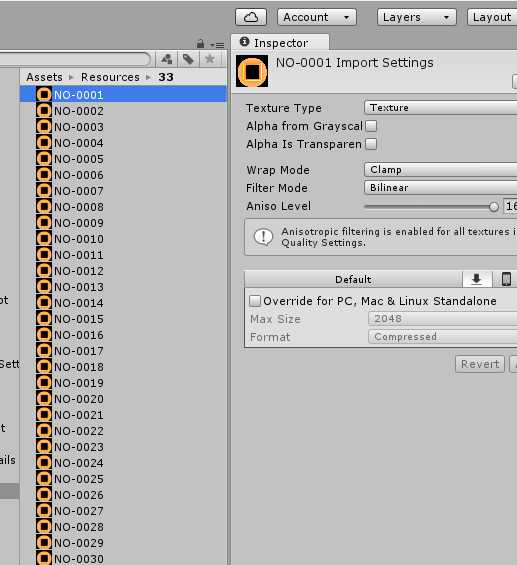The image size is (517, 565).
Task: Select the NO-0030 file name
Action: [79, 559]
